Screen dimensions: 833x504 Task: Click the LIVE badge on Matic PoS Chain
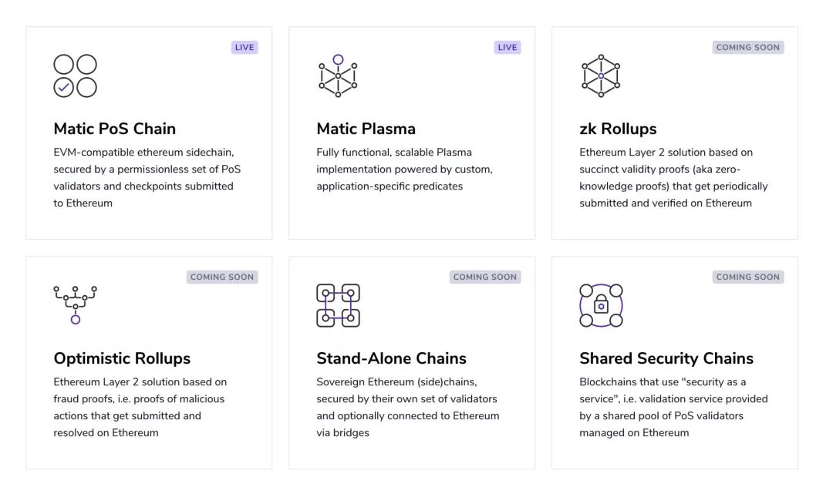(x=245, y=48)
